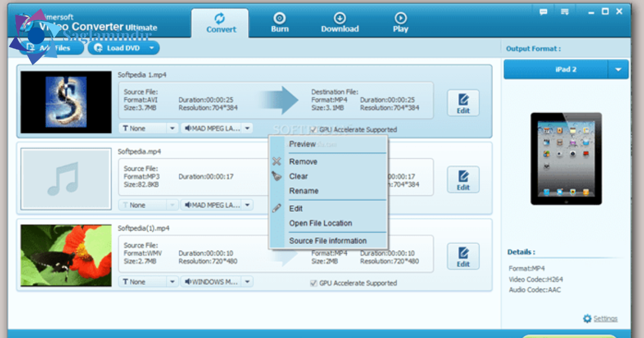
Task: Open subtitle None dropdown for Softpedia(1).mp4
Action: click(x=148, y=282)
